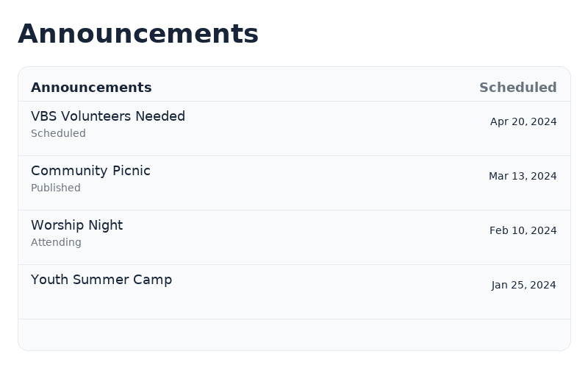Select the VBS Volunteers Needed list row
The width and height of the screenshot is (588, 368).
pyautogui.click(x=331, y=128)
